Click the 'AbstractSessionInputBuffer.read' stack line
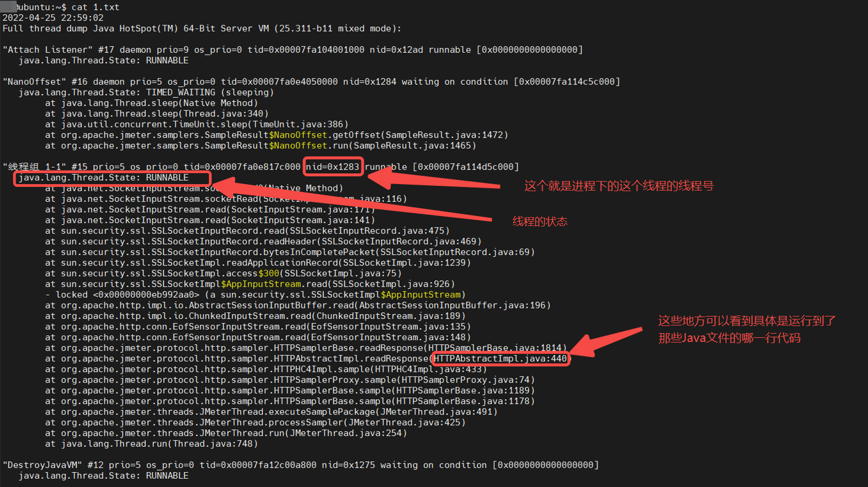The image size is (868, 487). (x=298, y=306)
